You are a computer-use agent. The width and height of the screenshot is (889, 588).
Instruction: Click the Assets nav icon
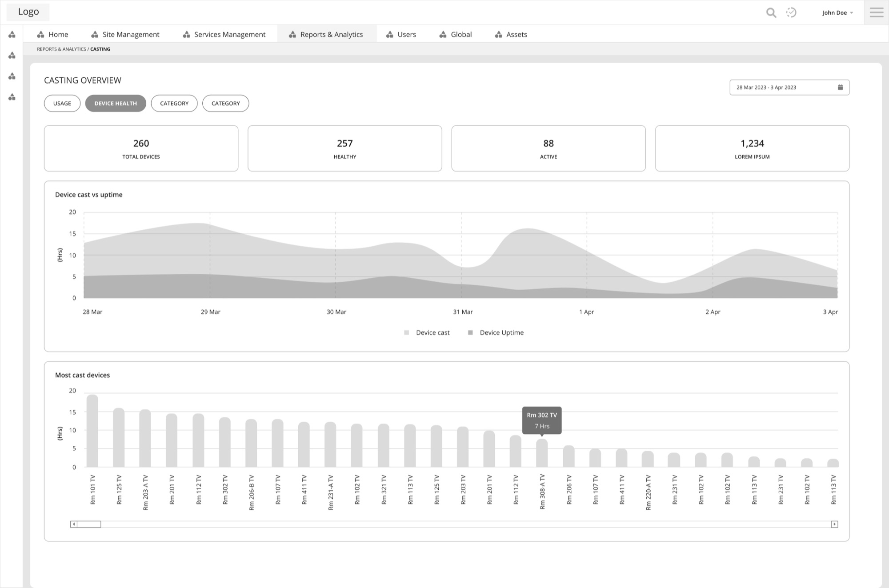tap(499, 34)
